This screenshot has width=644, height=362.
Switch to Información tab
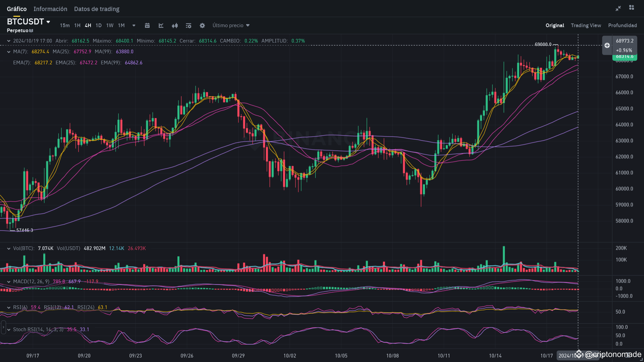[x=50, y=9]
